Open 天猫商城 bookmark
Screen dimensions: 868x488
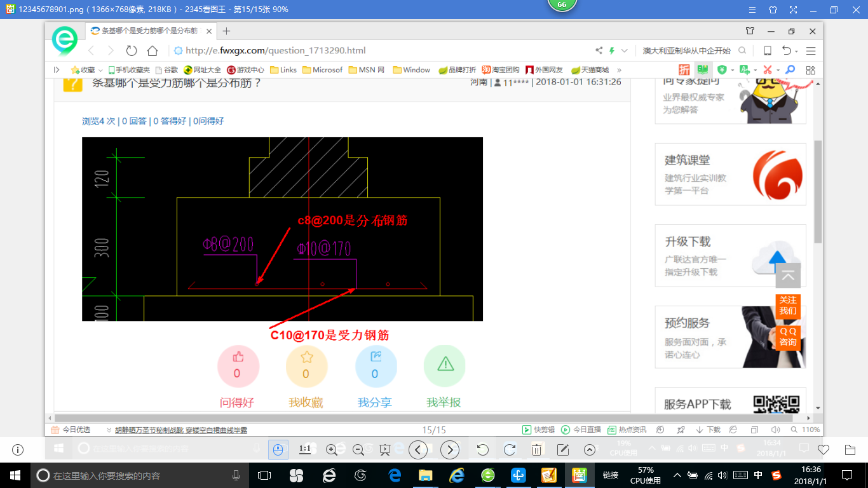[590, 70]
